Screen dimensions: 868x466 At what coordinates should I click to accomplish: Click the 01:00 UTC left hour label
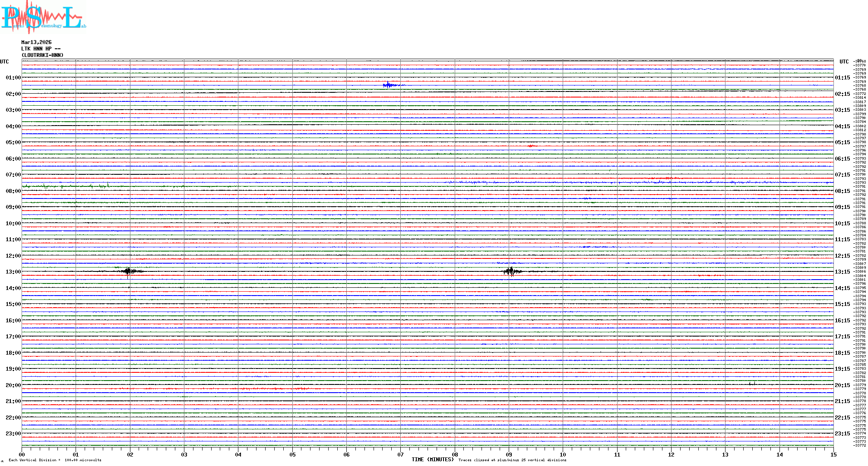pyautogui.click(x=13, y=78)
